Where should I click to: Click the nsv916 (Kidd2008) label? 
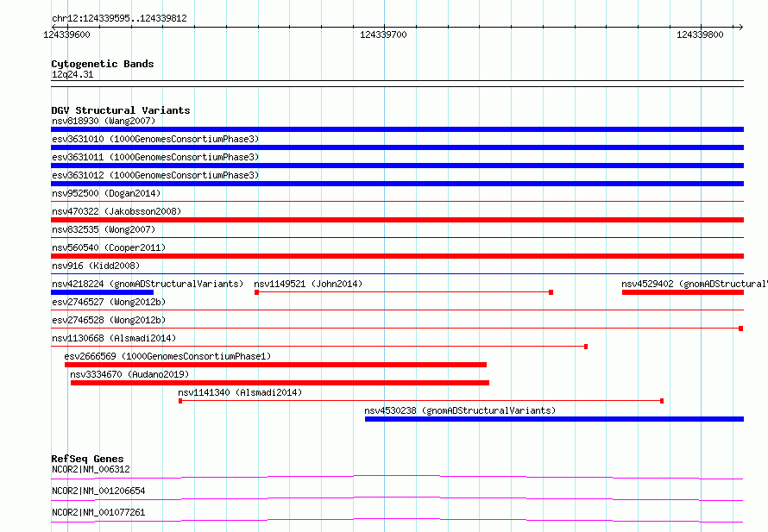tap(96, 266)
